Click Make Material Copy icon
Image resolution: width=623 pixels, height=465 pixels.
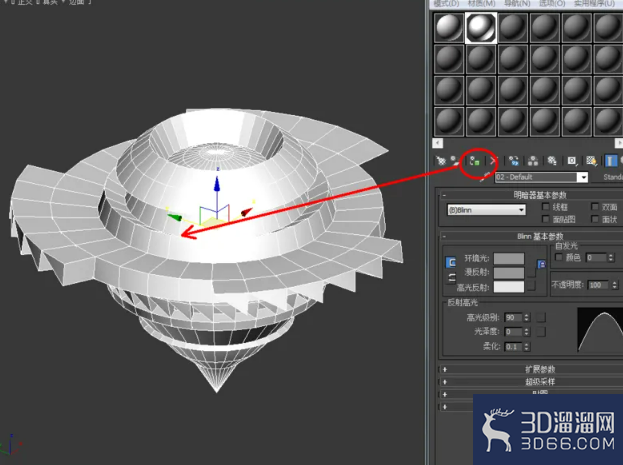pos(514,161)
